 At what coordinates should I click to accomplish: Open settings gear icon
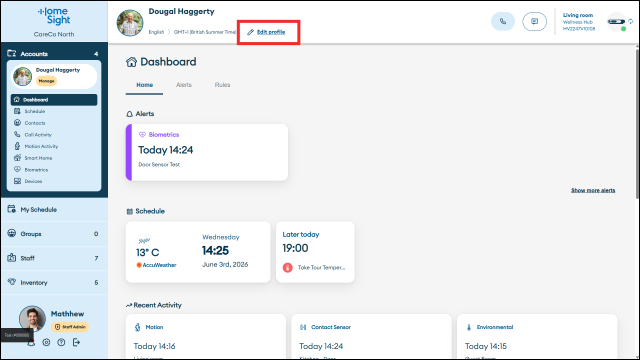coord(46,342)
